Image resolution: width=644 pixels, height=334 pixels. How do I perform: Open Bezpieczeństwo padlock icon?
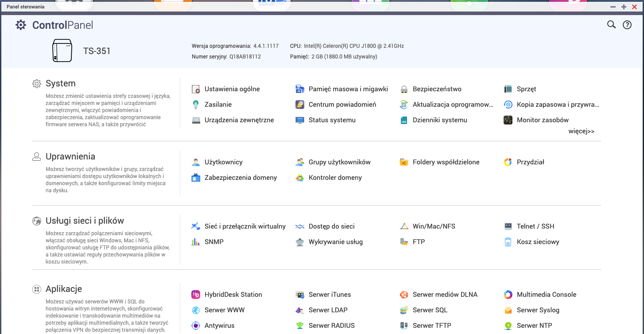tap(404, 89)
